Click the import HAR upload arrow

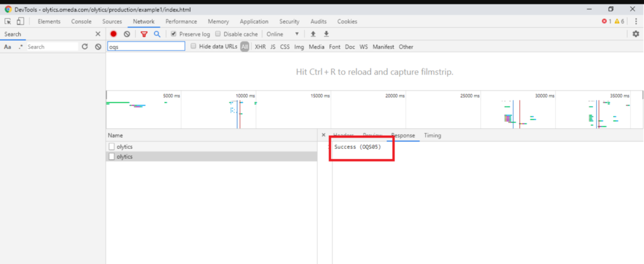point(313,34)
